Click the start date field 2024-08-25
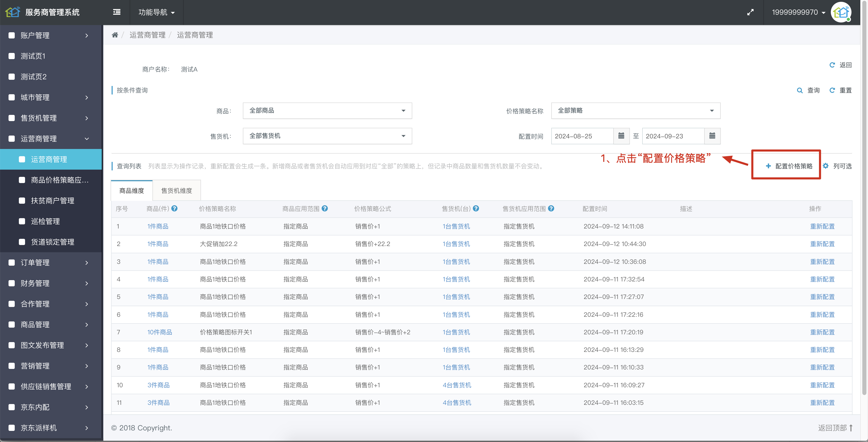This screenshot has width=868, height=442. (582, 136)
